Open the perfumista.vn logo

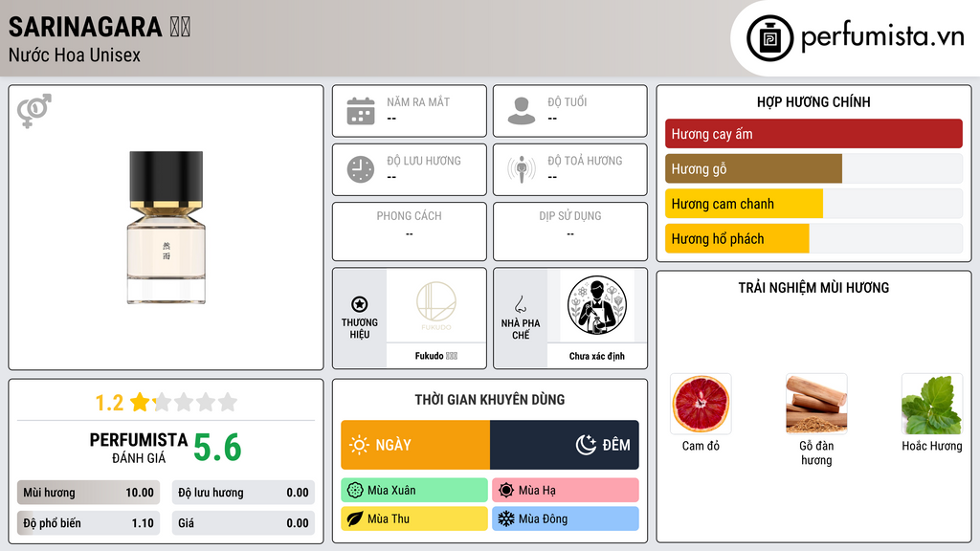pos(855,38)
